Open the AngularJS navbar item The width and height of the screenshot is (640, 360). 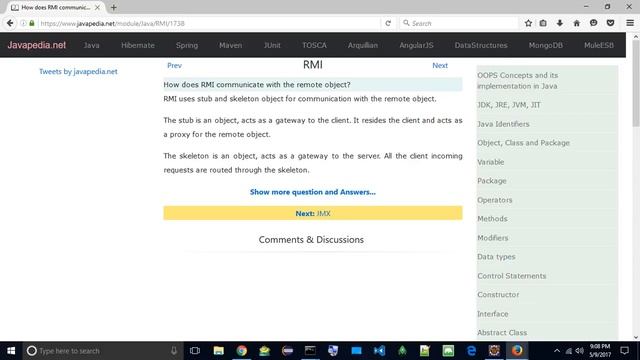416,45
